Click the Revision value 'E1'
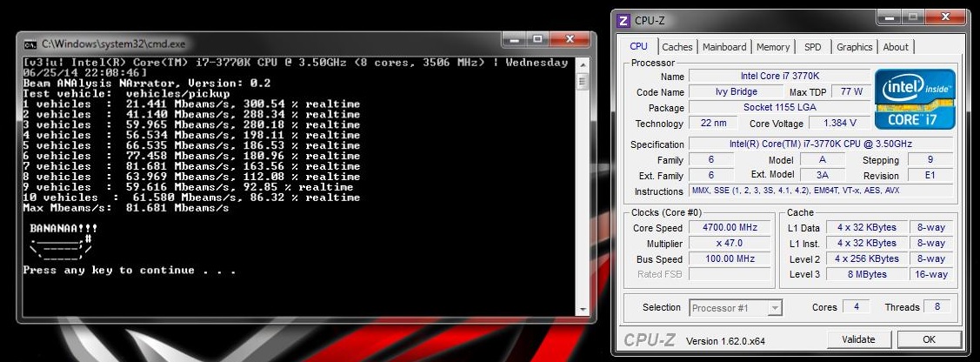The image size is (980, 362). point(930,175)
